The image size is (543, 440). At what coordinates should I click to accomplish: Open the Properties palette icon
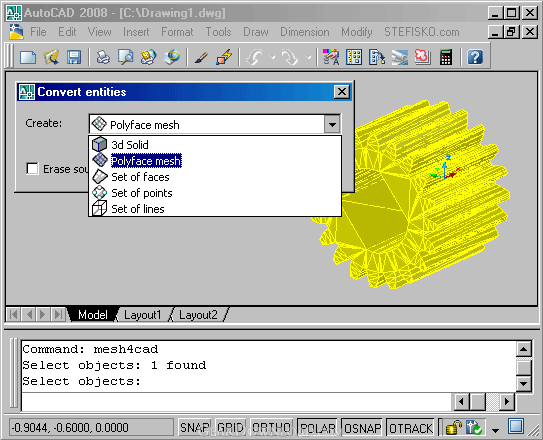click(x=331, y=57)
